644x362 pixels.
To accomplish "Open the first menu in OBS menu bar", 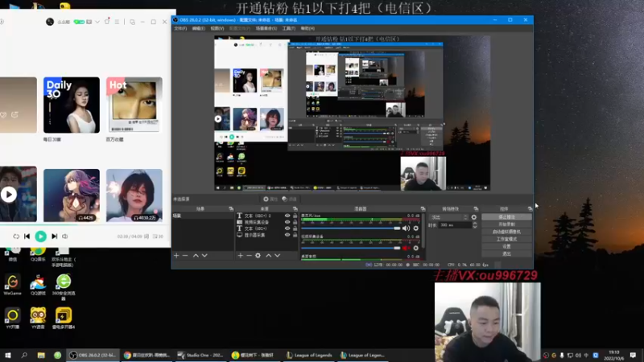I will click(180, 28).
